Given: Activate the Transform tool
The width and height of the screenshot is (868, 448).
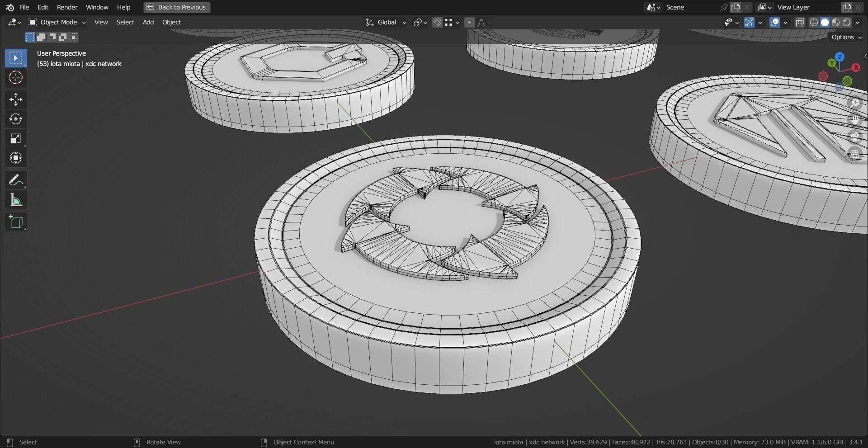Looking at the screenshot, I should (x=16, y=158).
